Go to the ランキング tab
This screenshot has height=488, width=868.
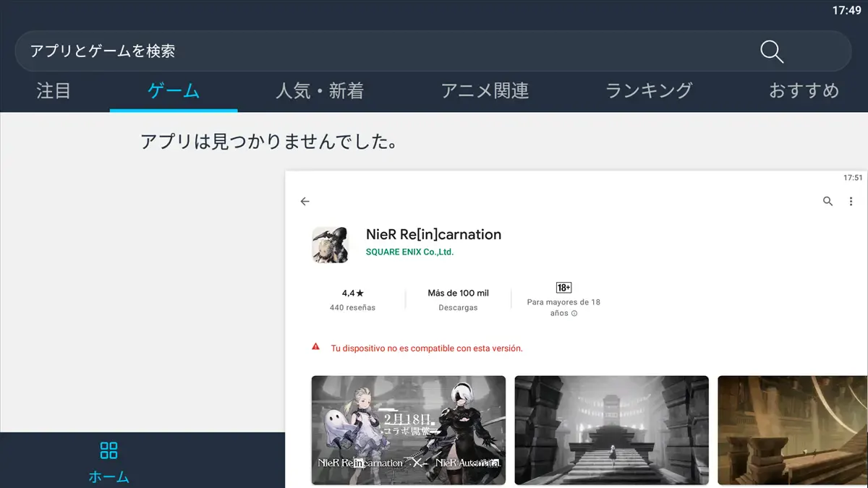coord(649,91)
